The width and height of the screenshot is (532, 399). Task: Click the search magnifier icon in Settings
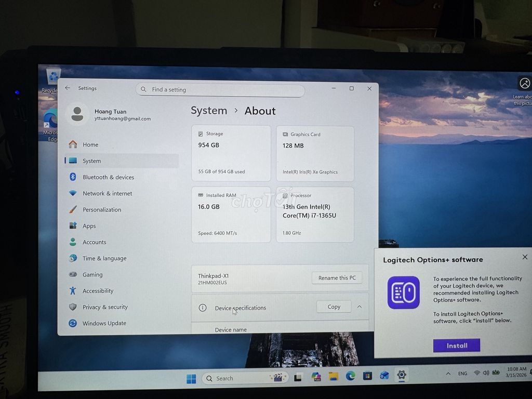click(x=143, y=89)
